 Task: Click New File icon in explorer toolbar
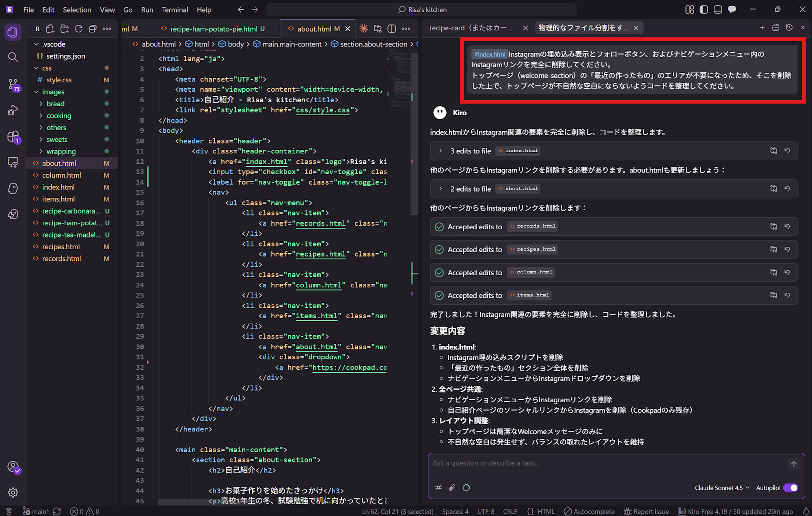pyautogui.click(x=50, y=29)
